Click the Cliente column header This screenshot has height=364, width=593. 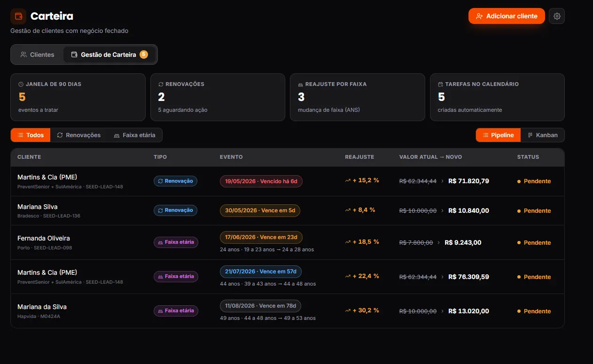coord(29,157)
